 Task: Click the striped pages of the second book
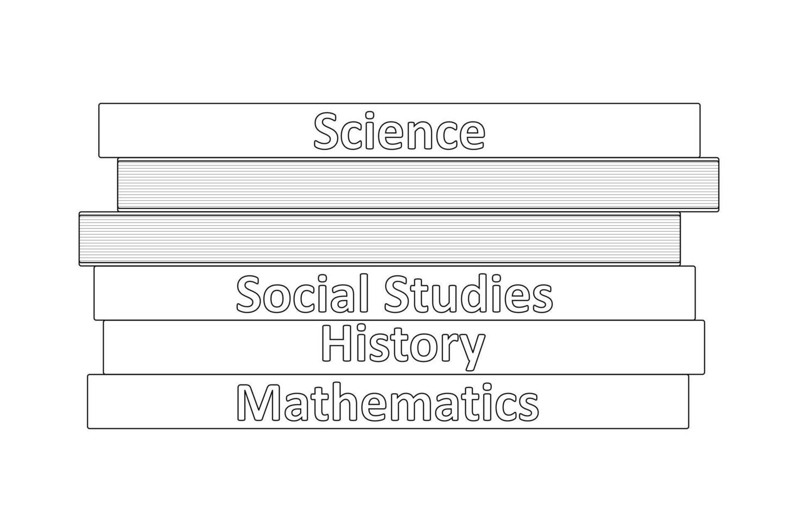[x=418, y=185]
